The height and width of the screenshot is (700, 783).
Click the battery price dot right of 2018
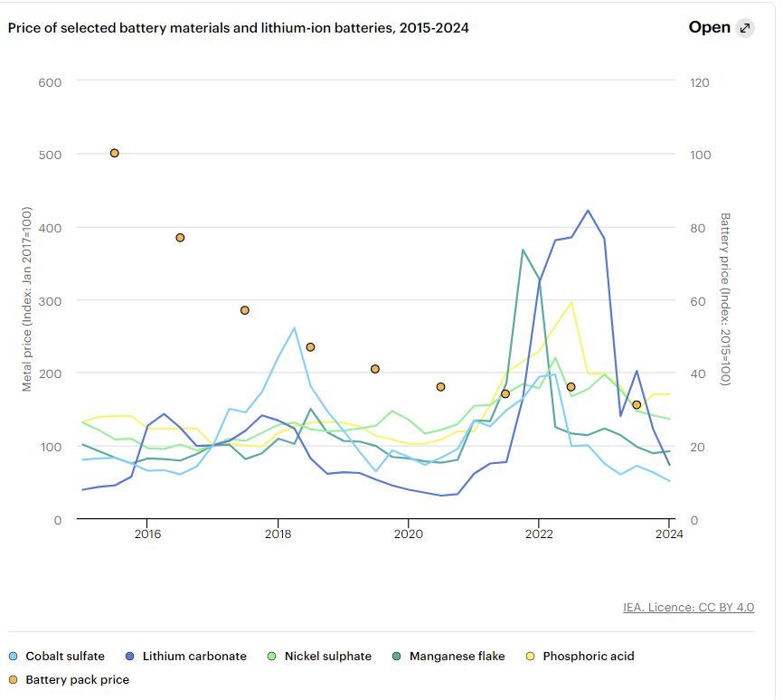310,347
